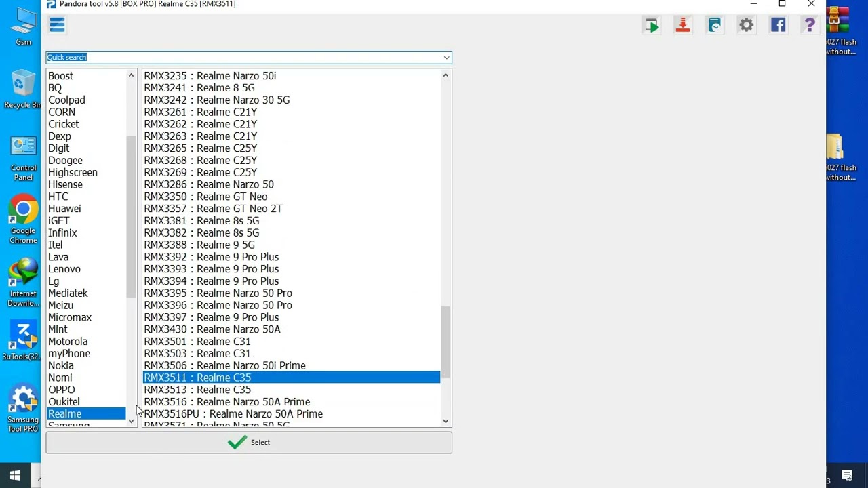Click the green checkmark Select button
The image size is (868, 488).
249,443
